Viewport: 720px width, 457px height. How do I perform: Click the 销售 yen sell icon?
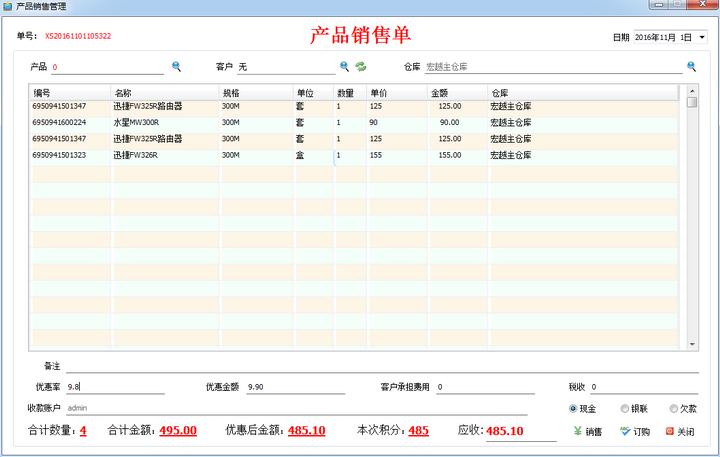click(579, 432)
